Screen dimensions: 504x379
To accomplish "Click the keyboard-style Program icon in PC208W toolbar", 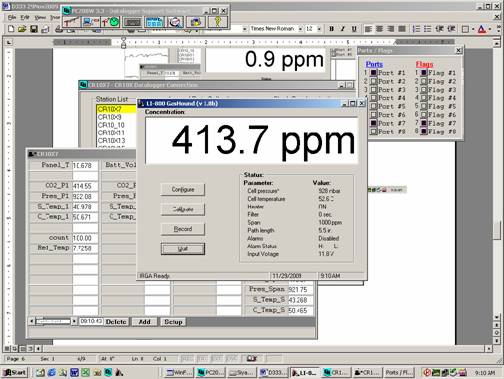I will pos(132,22).
